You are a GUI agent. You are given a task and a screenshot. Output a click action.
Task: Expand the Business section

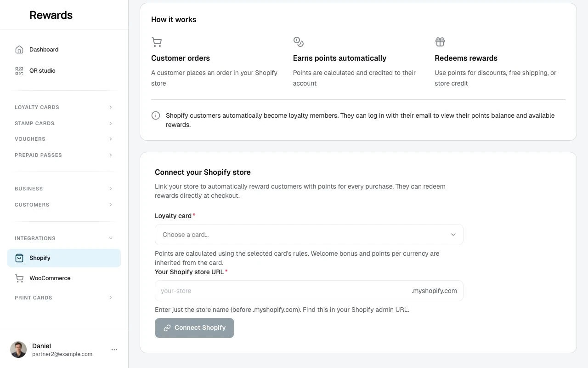pos(64,189)
